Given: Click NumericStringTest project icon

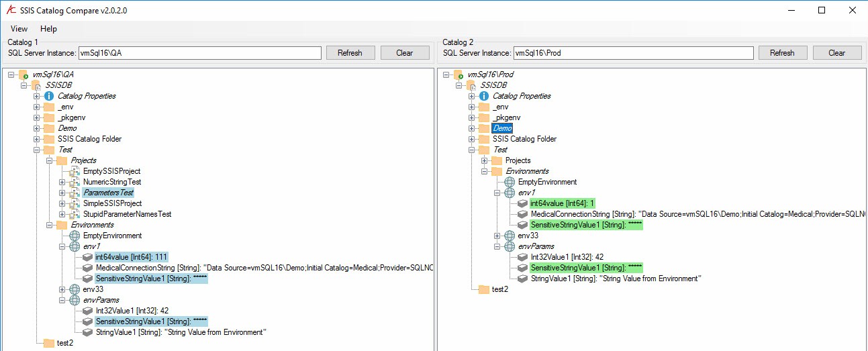Looking at the screenshot, I should click(75, 182).
